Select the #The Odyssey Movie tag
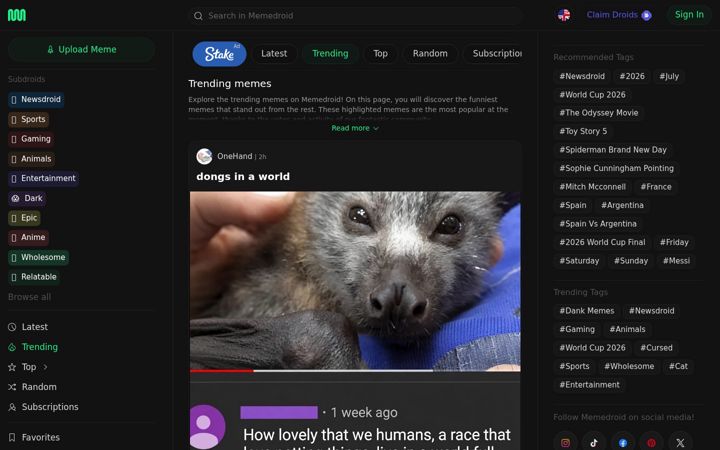 pyautogui.click(x=599, y=113)
